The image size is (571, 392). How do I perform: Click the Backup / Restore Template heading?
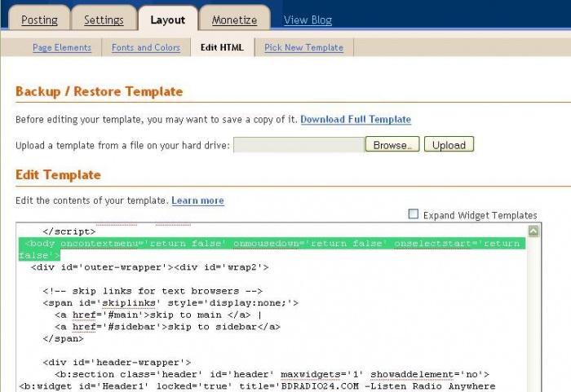pos(99,91)
